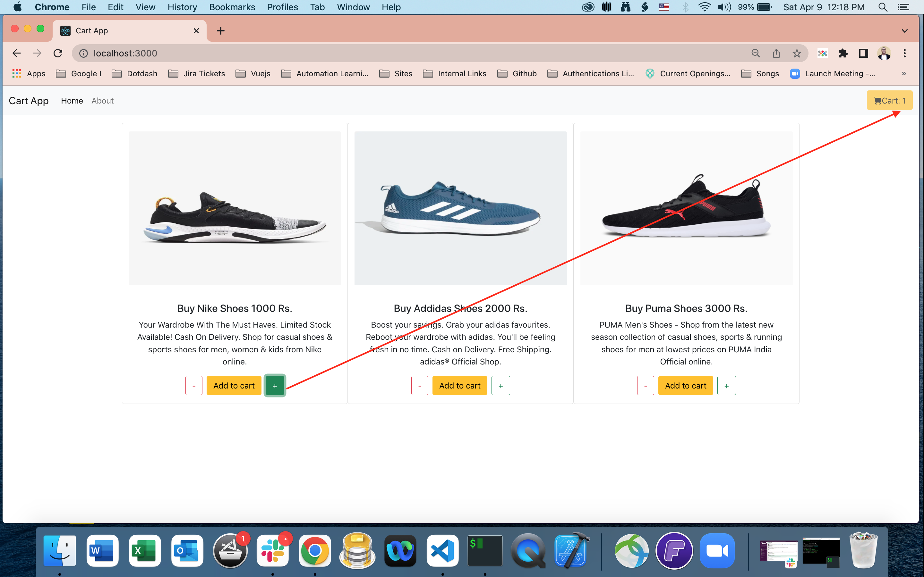Viewport: 924px width, 577px height.
Task: Open the History menu in the menu bar
Action: point(182,7)
